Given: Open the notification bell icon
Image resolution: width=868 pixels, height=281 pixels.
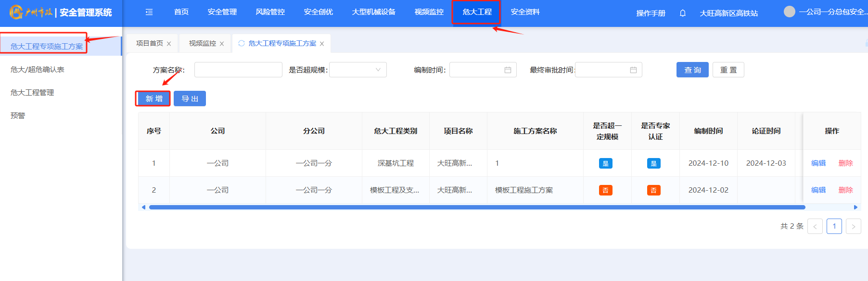Looking at the screenshot, I should click(682, 13).
